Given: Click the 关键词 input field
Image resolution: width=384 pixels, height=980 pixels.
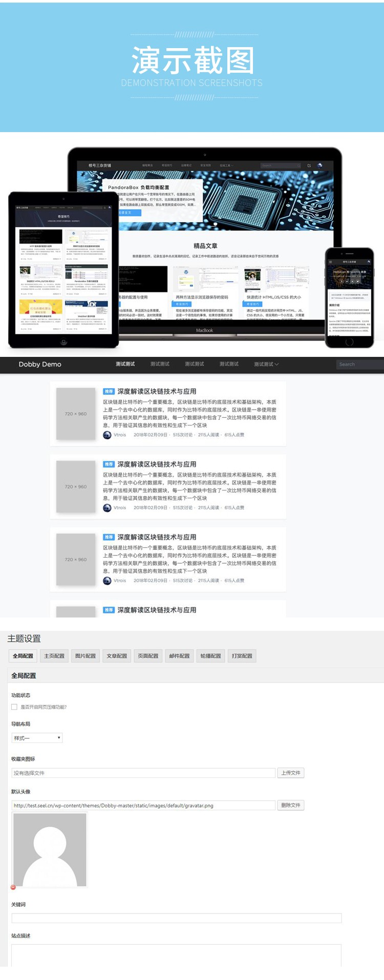Looking at the screenshot, I should point(176,918).
